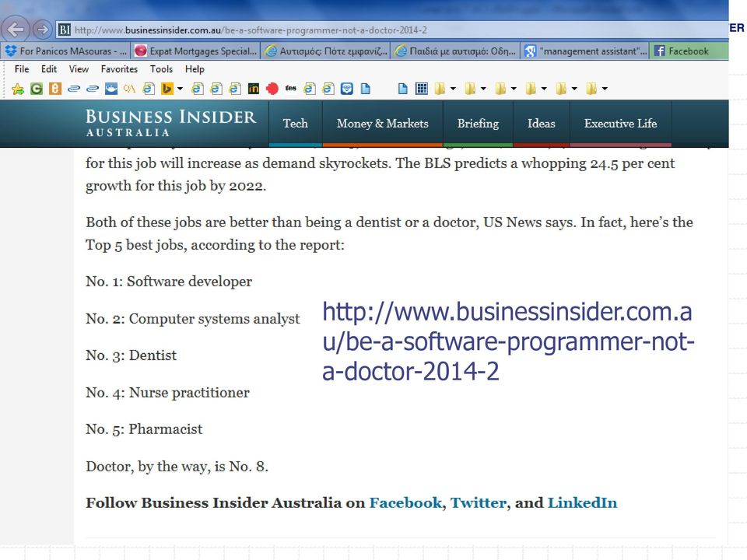747x560 pixels.
Task: Expand the fifth folder's dropdown arrow
Action: point(574,89)
